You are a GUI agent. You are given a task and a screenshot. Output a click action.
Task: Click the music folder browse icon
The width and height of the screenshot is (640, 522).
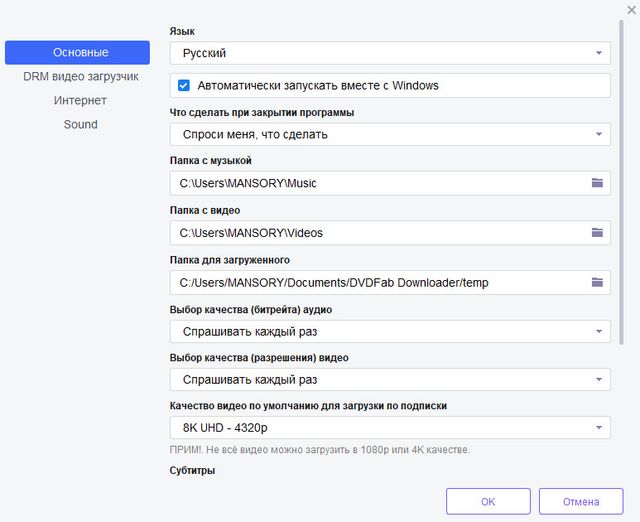click(597, 183)
